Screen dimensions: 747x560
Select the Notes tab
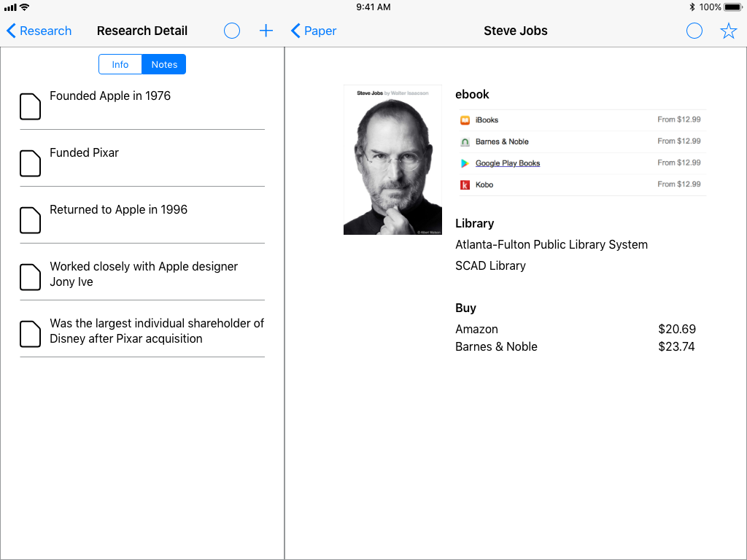coord(164,64)
